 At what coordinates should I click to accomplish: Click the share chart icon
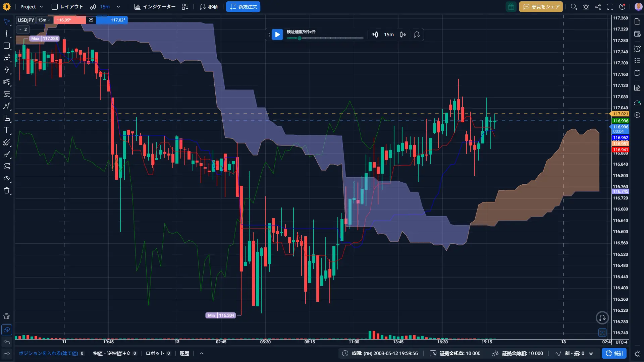[x=598, y=7]
